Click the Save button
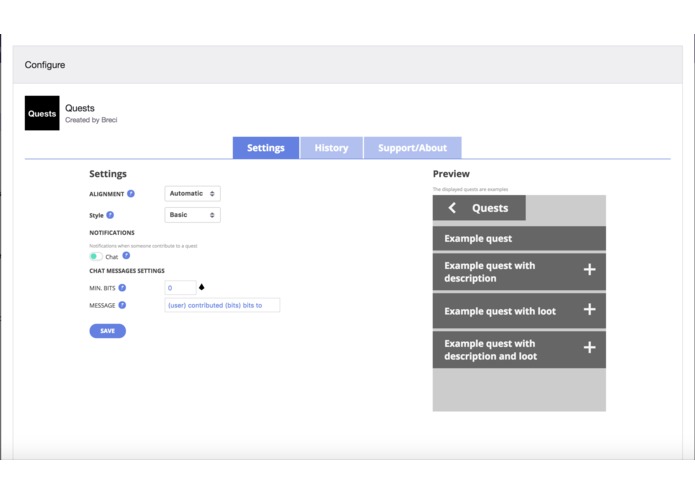This screenshot has height=494, width=695. [x=108, y=331]
